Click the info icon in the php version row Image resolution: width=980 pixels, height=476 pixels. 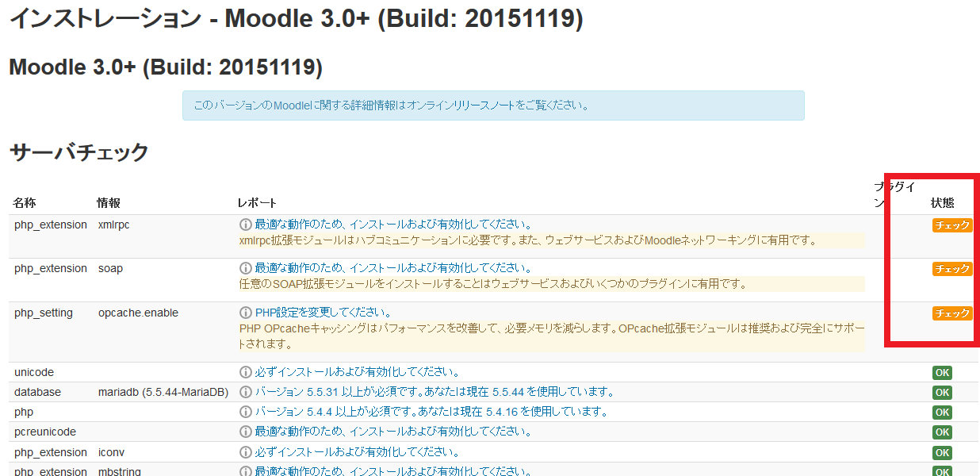[245, 412]
